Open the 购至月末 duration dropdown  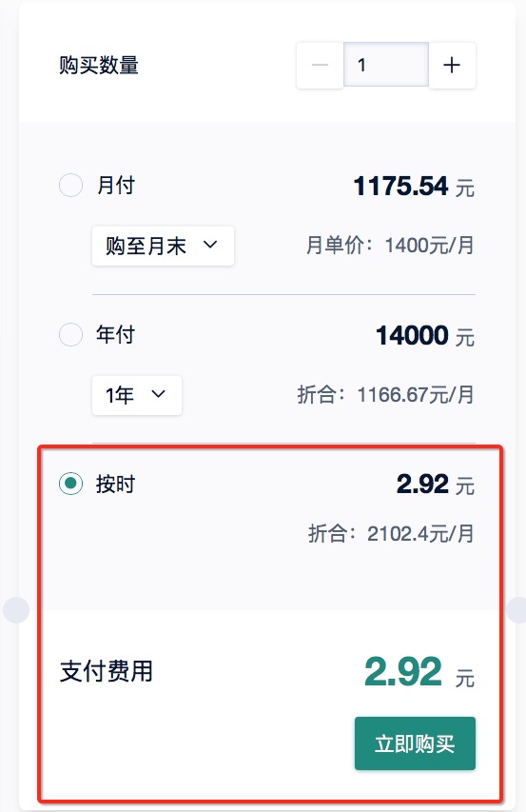tap(163, 246)
